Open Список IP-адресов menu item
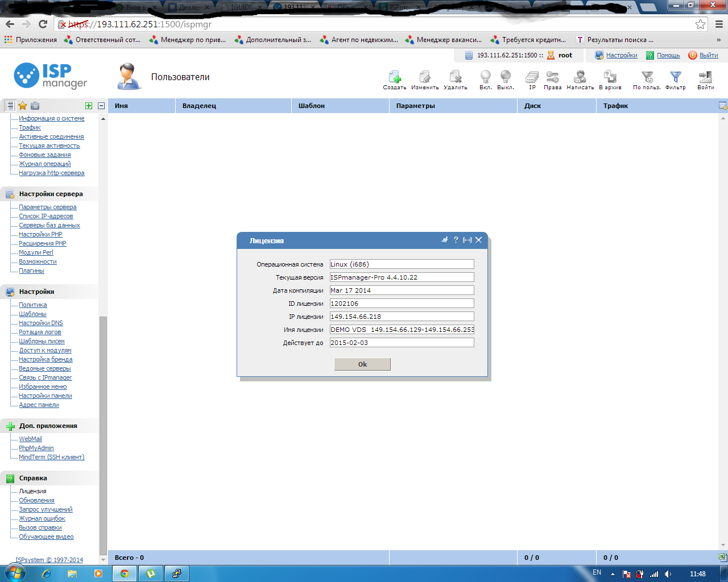728x582 pixels. coord(46,216)
